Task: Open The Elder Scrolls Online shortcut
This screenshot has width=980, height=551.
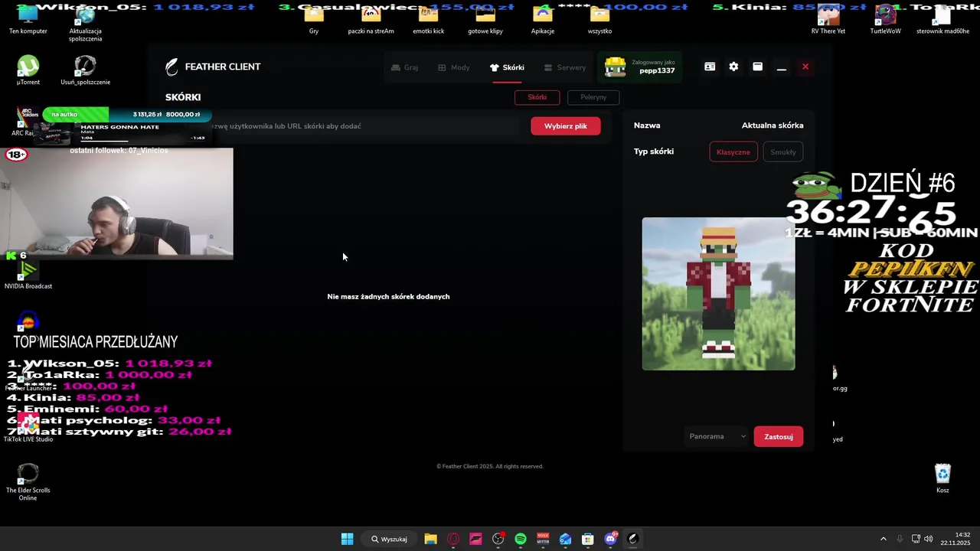Action: 28,482
